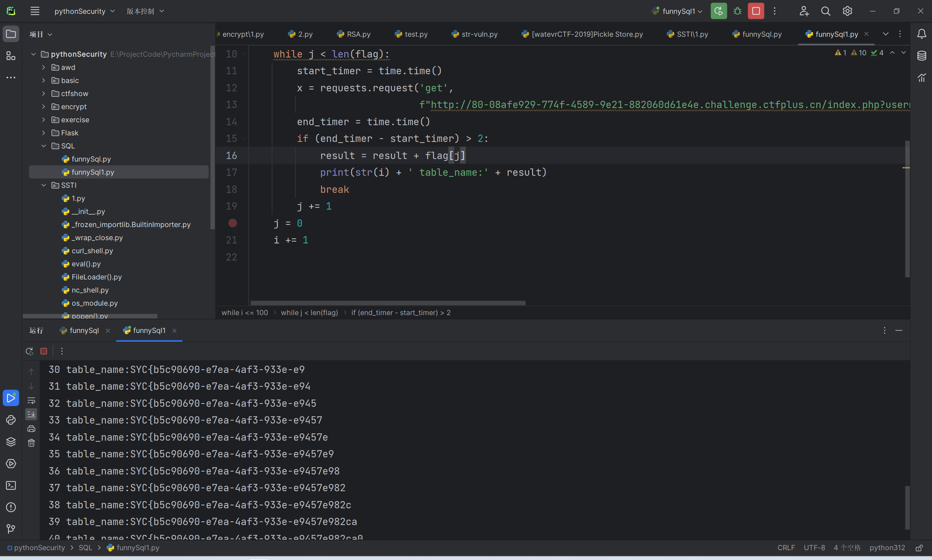Image resolution: width=932 pixels, height=560 pixels.
Task: Switch to the funnySql run tab
Action: pyautogui.click(x=84, y=330)
